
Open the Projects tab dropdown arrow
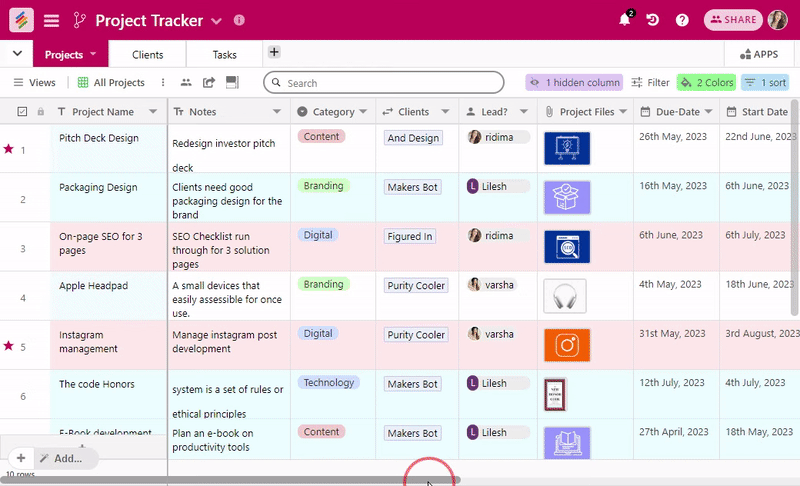[x=93, y=54]
